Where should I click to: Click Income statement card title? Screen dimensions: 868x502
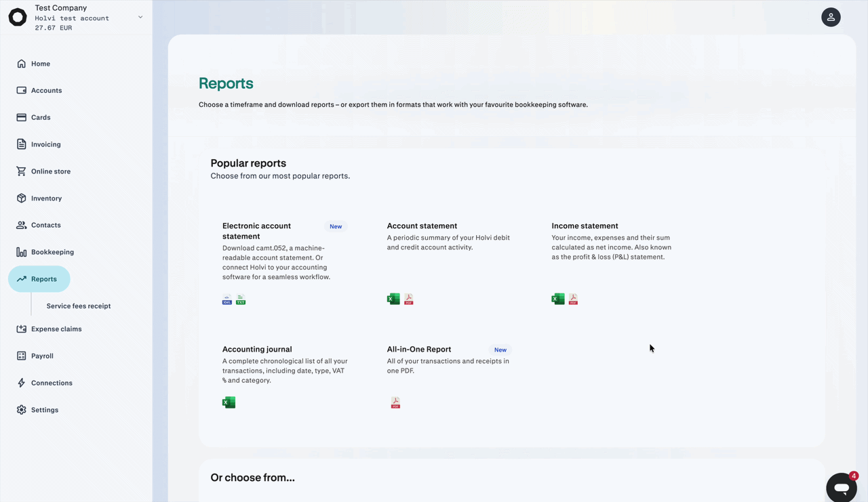pyautogui.click(x=585, y=226)
